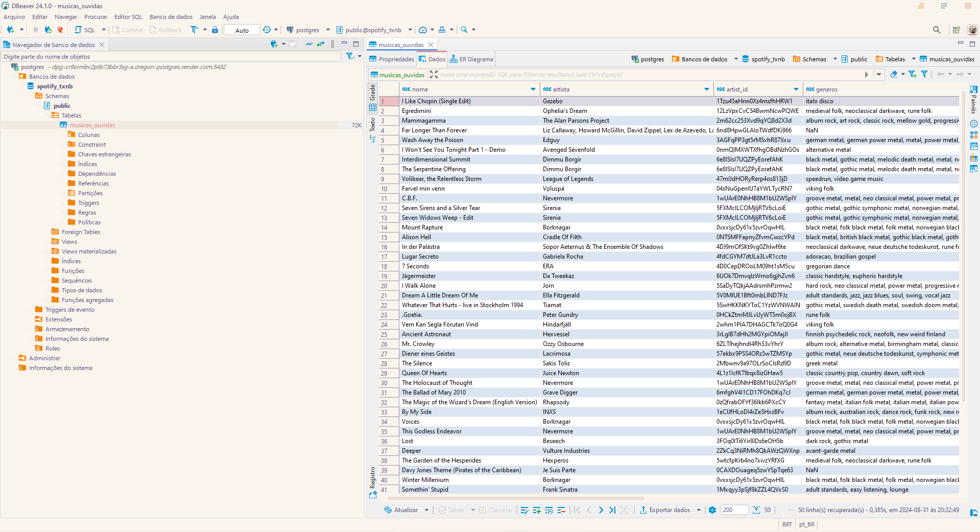The image size is (980, 532).
Task: Select the Dados tab
Action: (432, 59)
